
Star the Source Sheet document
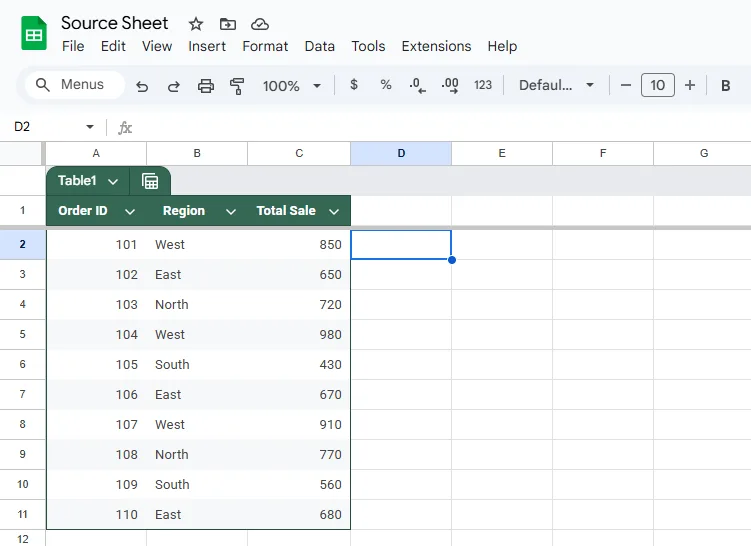click(x=195, y=23)
